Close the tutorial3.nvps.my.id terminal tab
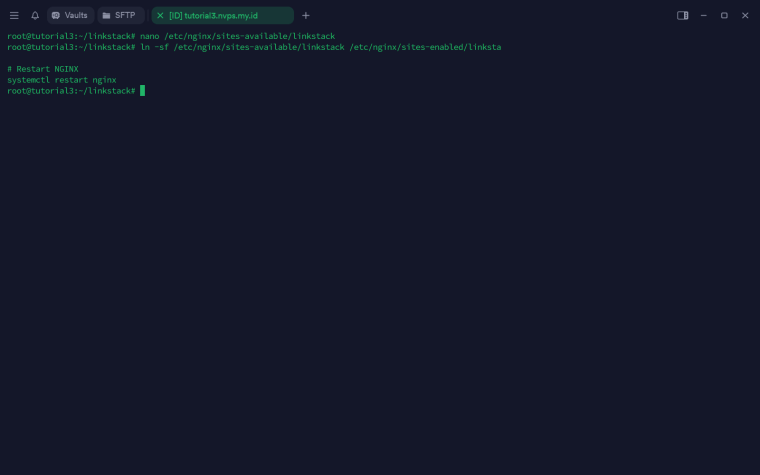The image size is (760, 475). [x=160, y=16]
